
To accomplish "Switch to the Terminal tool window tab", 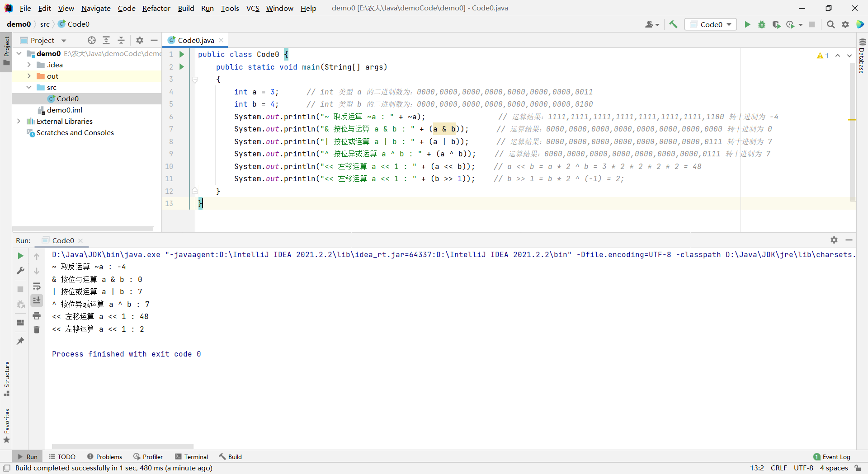I will click(191, 457).
